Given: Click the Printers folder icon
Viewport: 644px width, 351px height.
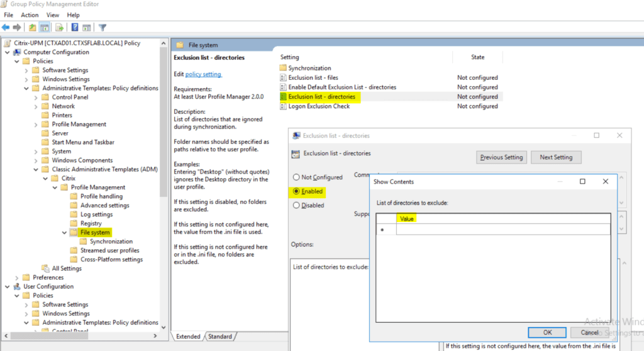Looking at the screenshot, I should click(45, 115).
